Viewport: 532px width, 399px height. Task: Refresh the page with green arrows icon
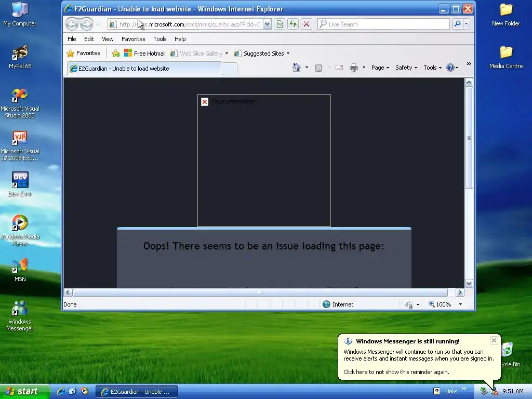click(x=293, y=24)
